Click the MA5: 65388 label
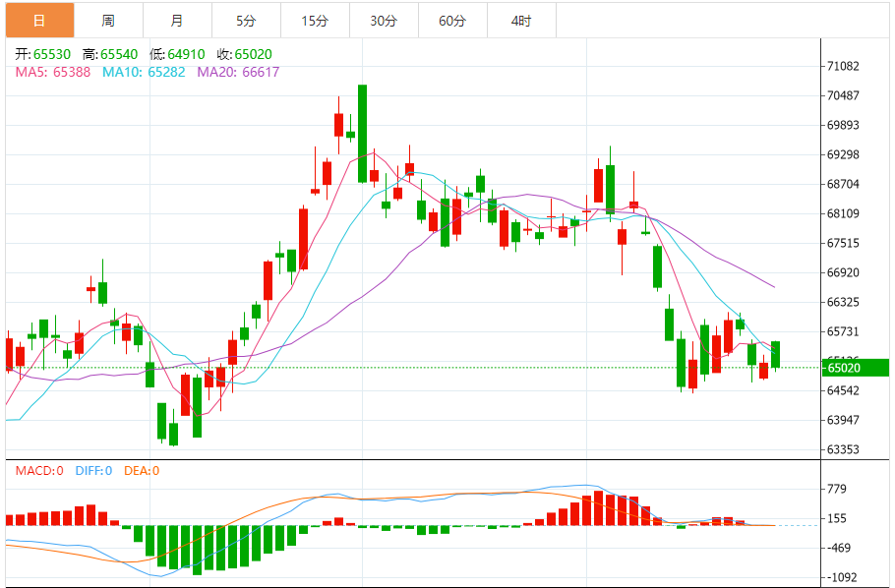The image size is (895, 588). (x=52, y=72)
